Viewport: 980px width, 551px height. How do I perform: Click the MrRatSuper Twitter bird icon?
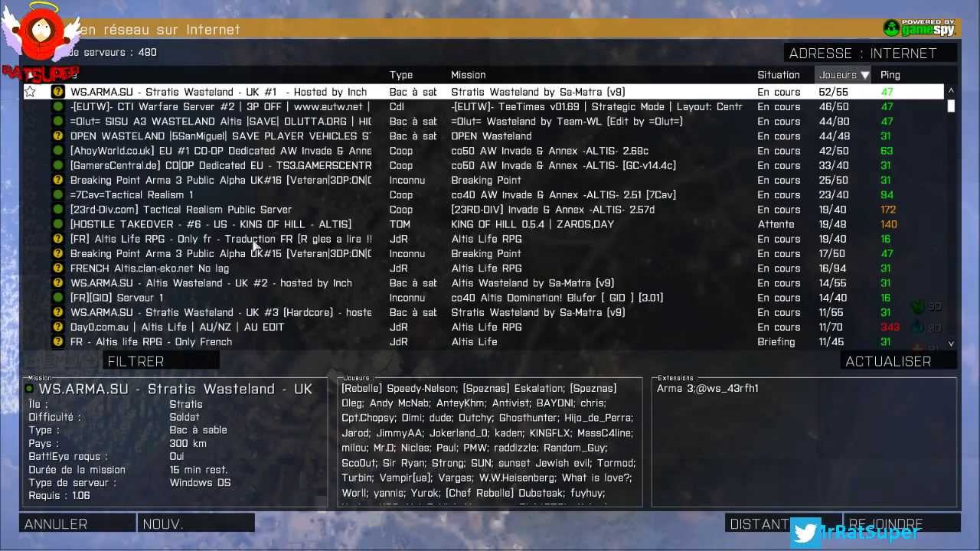pyautogui.click(x=805, y=533)
